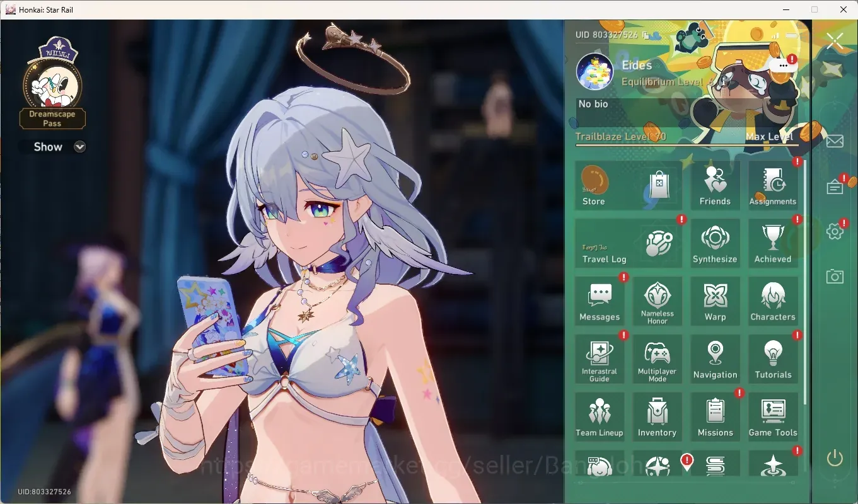
Task: Open the Friends panel
Action: 715,185
